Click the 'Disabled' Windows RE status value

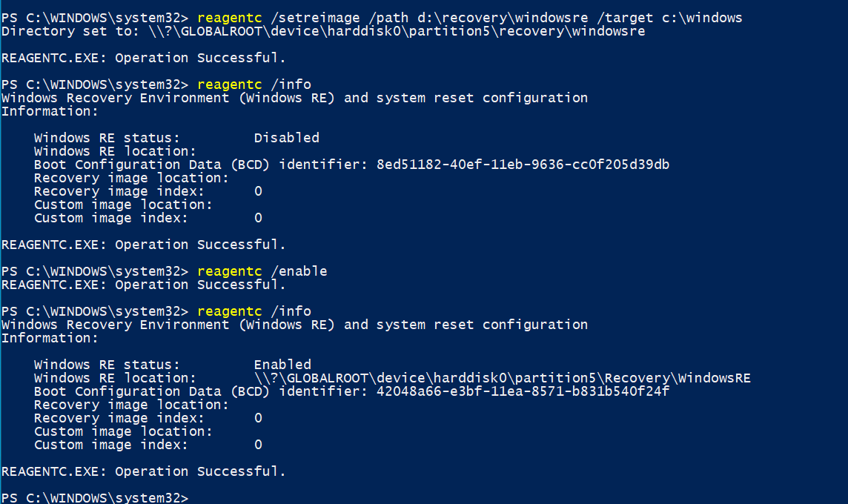click(286, 138)
